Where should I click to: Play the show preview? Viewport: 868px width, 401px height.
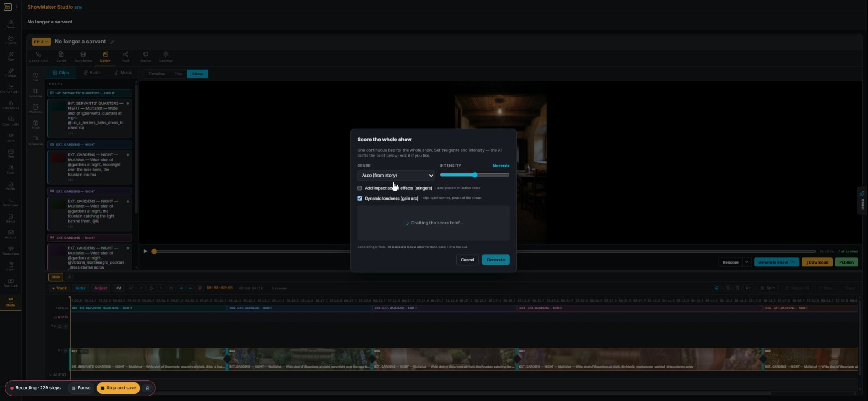(x=145, y=251)
